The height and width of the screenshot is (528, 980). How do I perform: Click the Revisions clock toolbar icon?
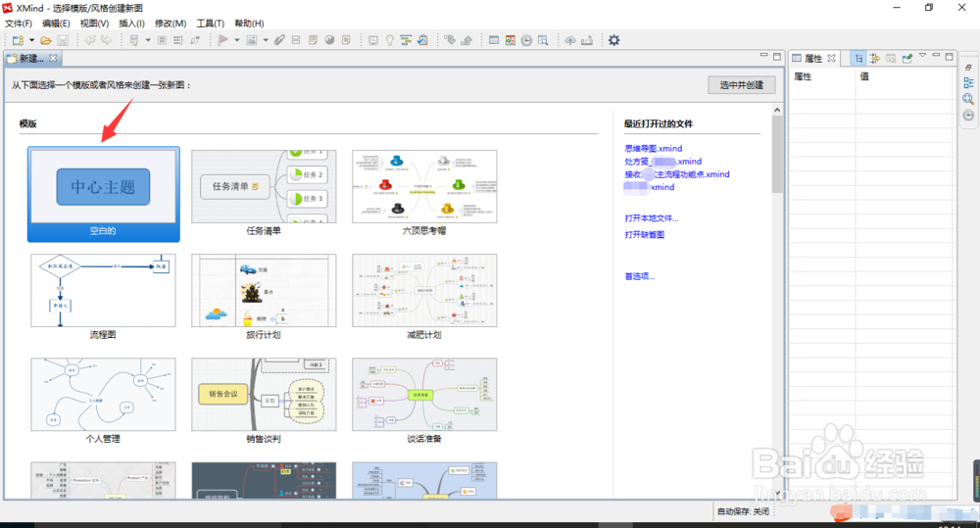527,40
